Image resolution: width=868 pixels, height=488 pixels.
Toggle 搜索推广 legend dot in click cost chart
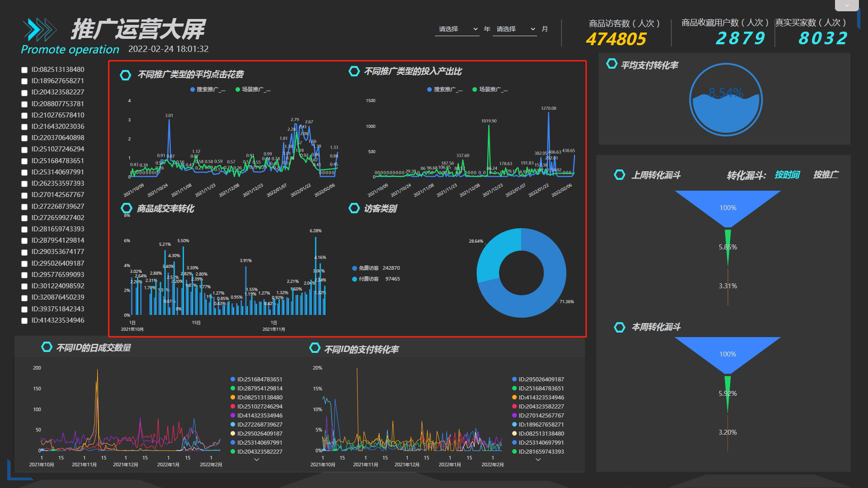click(x=193, y=89)
